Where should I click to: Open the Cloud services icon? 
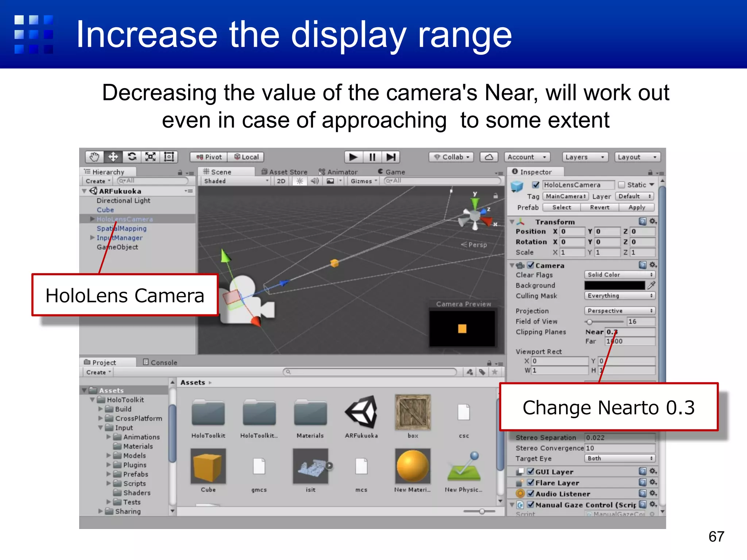489,157
